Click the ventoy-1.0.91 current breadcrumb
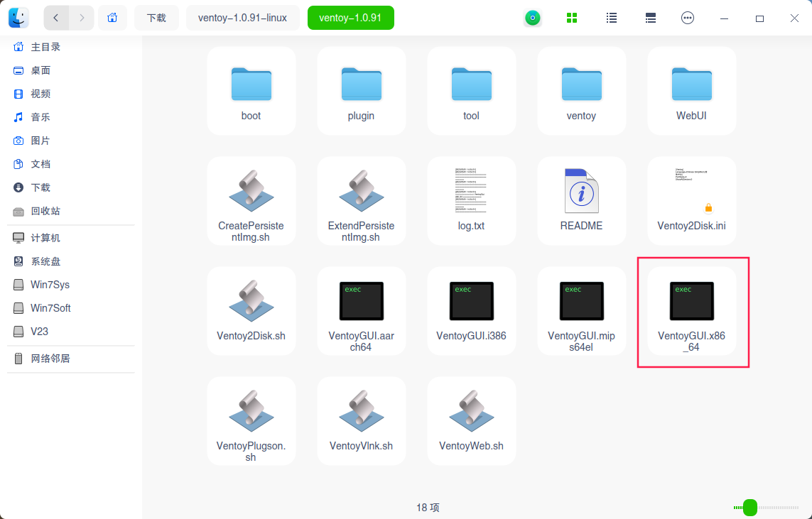Image resolution: width=812 pixels, height=519 pixels. tap(351, 18)
